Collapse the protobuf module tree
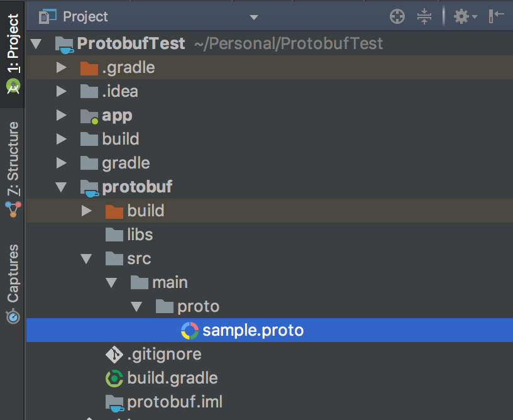This screenshot has height=420, width=513. pos(61,187)
